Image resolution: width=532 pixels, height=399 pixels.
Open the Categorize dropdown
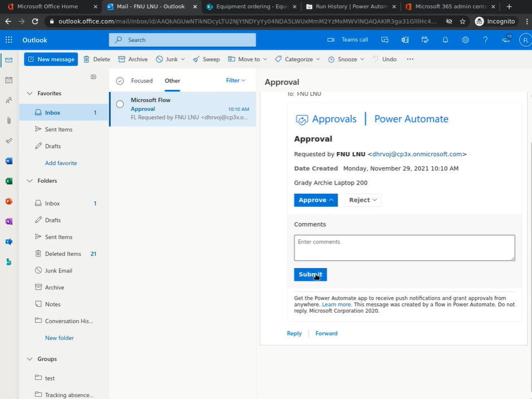(x=297, y=59)
